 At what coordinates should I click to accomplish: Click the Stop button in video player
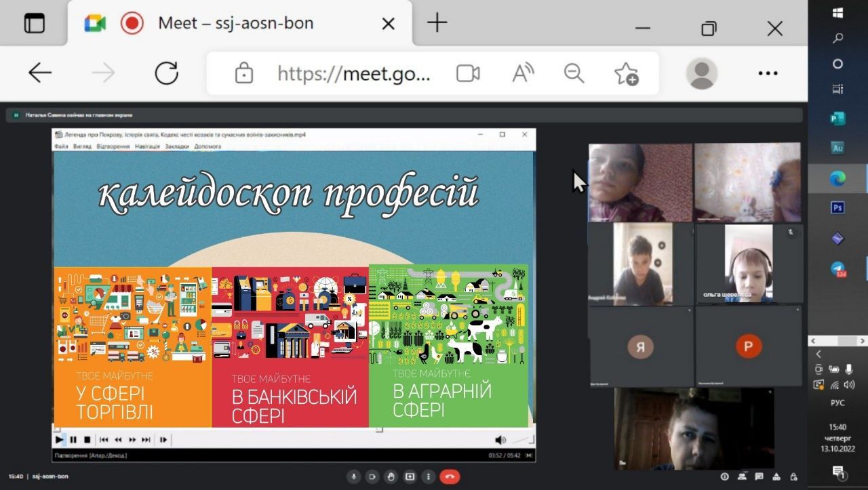point(87,440)
